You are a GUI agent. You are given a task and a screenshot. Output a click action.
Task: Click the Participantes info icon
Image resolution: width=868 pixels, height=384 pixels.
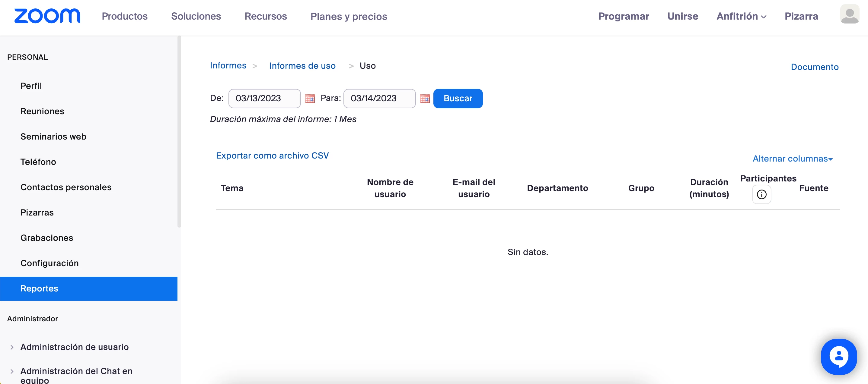click(x=761, y=194)
